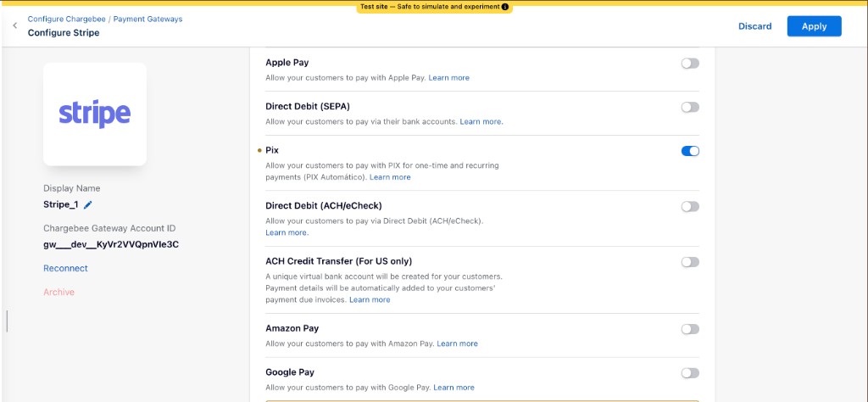Click the Chargebee Gateway Account ID label
This screenshot has width=868, height=402.
pyautogui.click(x=109, y=228)
